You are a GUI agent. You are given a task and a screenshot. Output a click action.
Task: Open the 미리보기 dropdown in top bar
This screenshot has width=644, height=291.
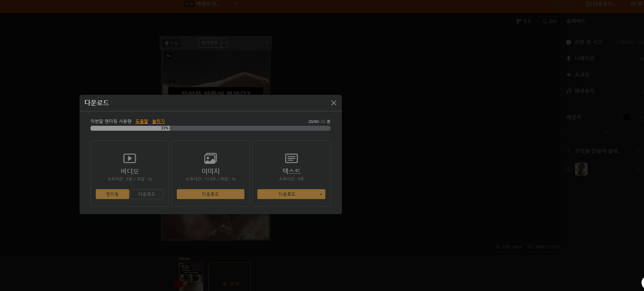click(235, 4)
